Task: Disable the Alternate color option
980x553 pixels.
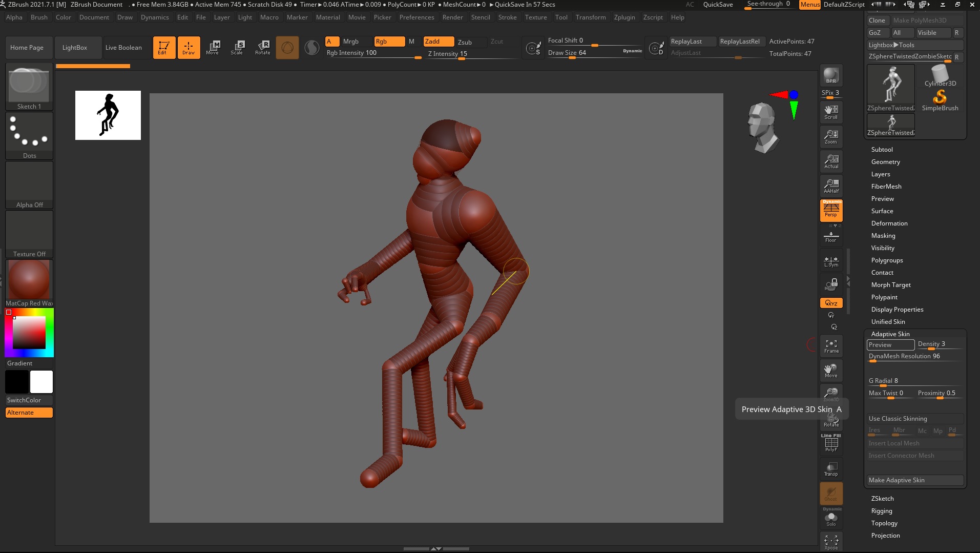Action: (29, 413)
